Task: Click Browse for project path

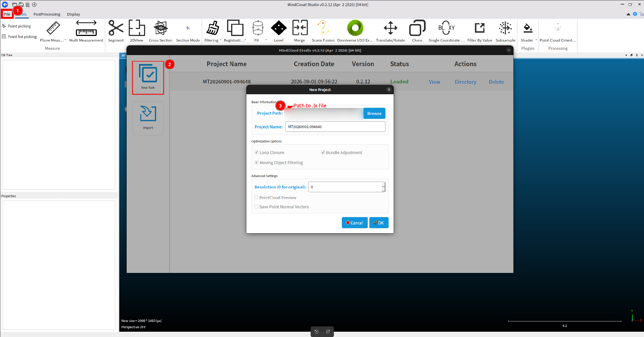Action: click(374, 113)
